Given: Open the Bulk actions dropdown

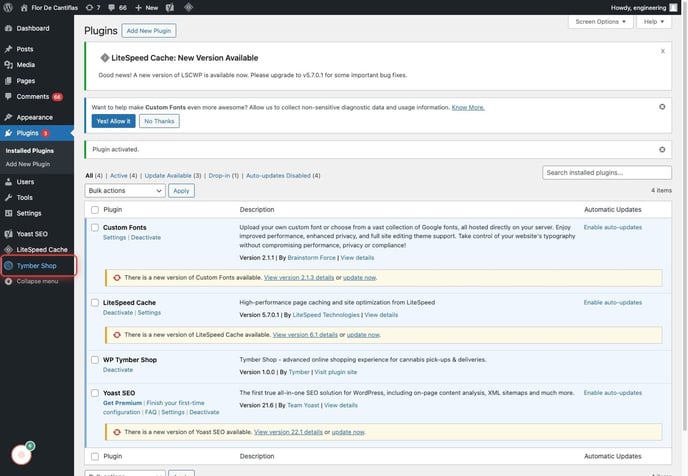Looking at the screenshot, I should (x=125, y=190).
